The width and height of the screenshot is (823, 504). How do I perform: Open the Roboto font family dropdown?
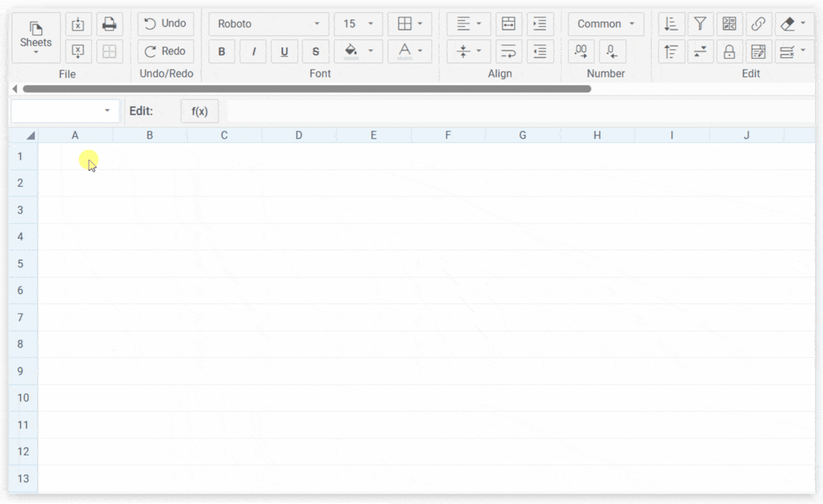pyautogui.click(x=269, y=24)
